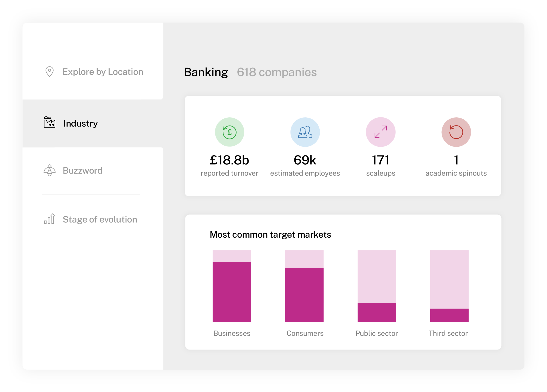Click the bee icon beside Buzzword
Screen dimensions: 547x392
tap(49, 171)
